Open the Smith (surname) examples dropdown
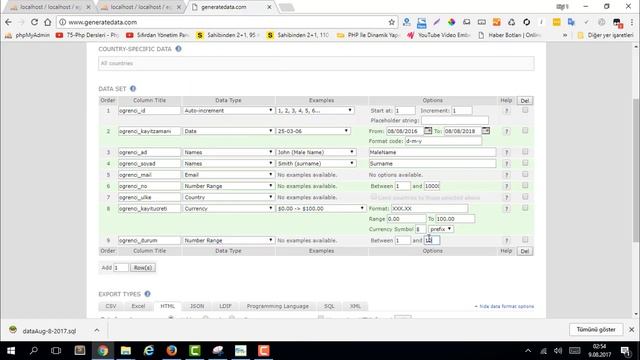Viewport: 640px width, 360px height. [x=316, y=164]
